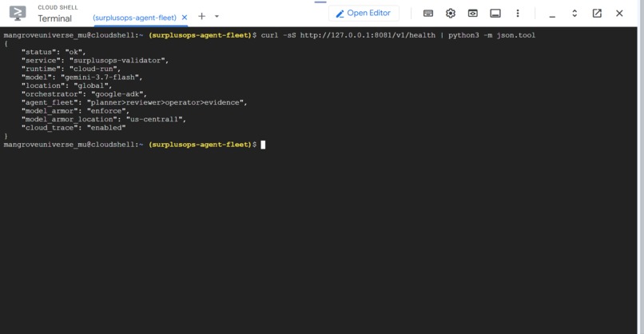Toggle the expand/collapse vertical arrows icon
The image size is (644, 334).
574,13
